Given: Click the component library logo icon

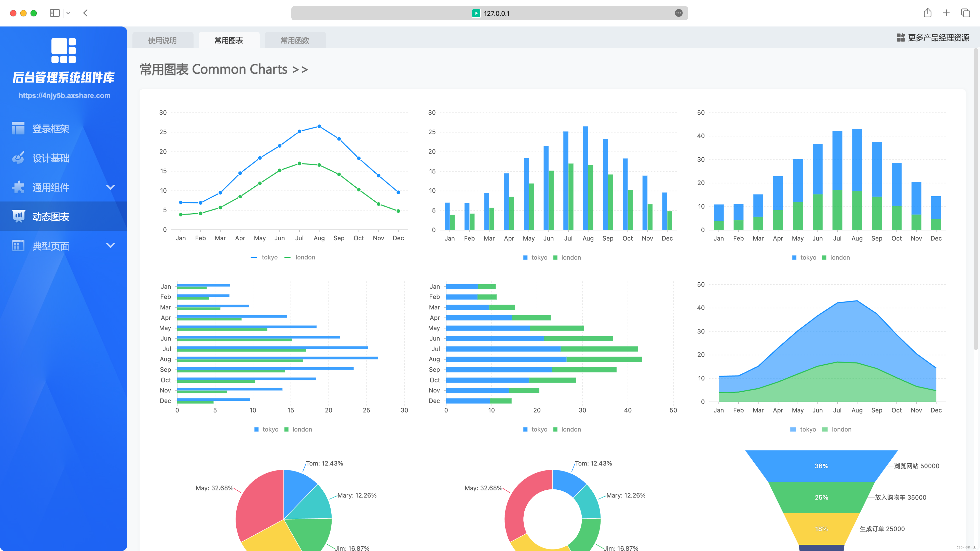Looking at the screenshot, I should pyautogui.click(x=63, y=50).
